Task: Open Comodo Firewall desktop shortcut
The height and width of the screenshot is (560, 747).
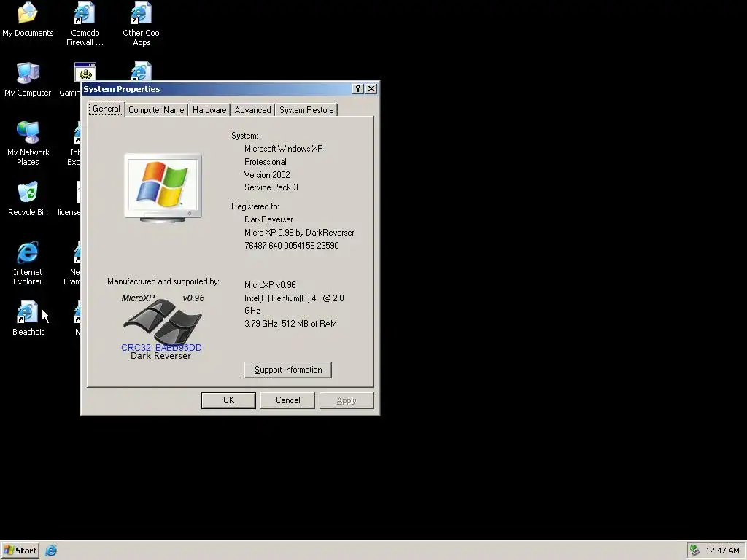Action: click(x=85, y=24)
